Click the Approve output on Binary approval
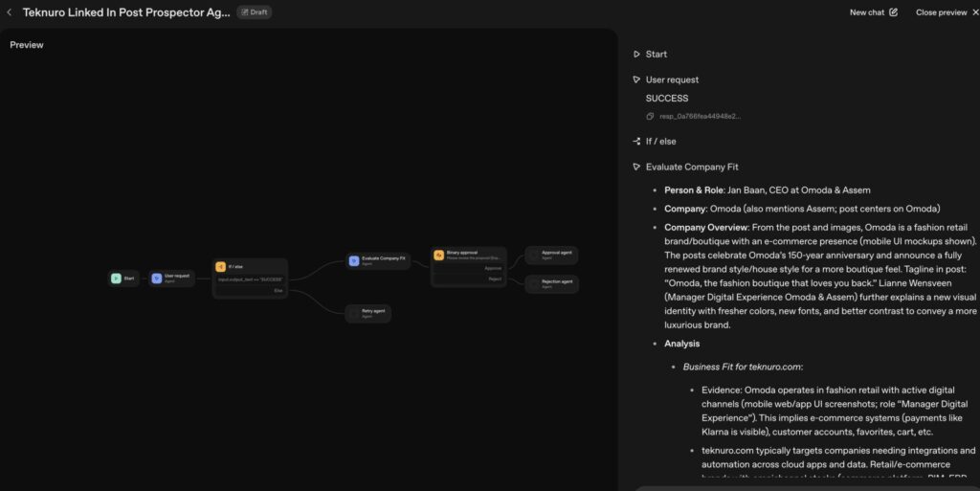 (493, 268)
